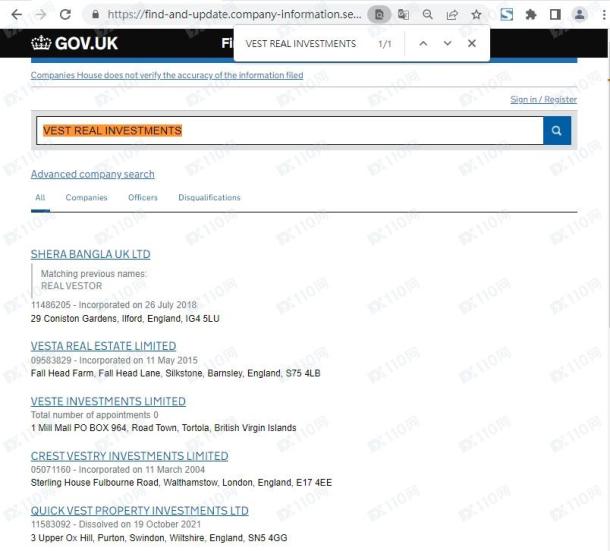The height and width of the screenshot is (551, 610).
Task: Open the browser three-dot menu
Action: coord(603,15)
